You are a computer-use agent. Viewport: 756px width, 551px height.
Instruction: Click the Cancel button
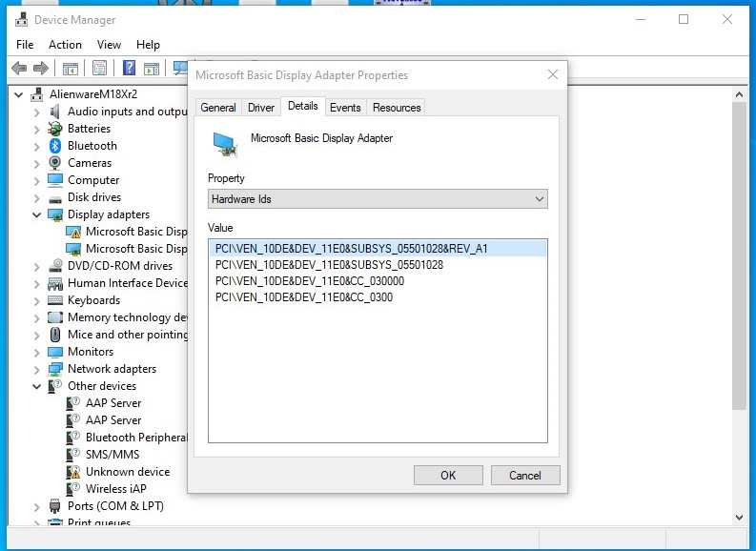tap(525, 476)
